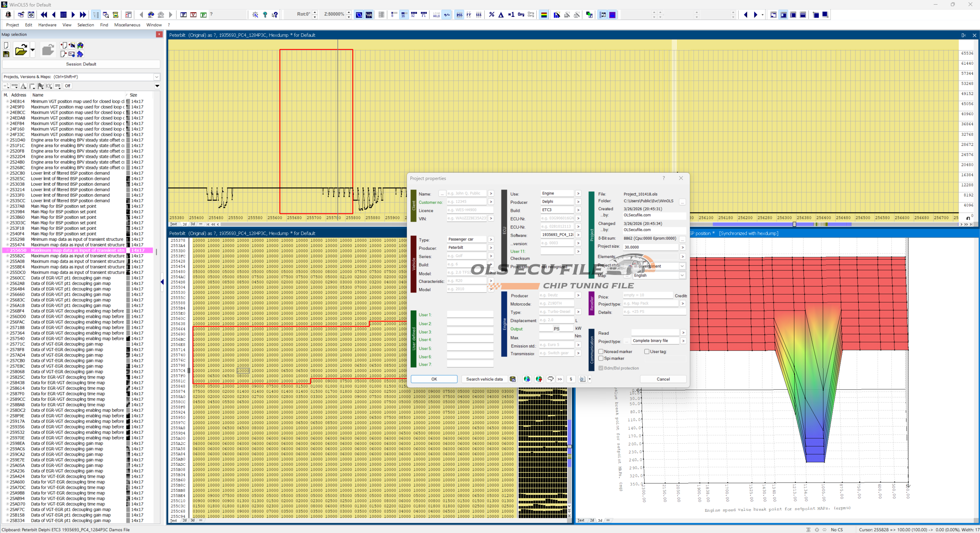Click the Customer no input field

click(467, 202)
